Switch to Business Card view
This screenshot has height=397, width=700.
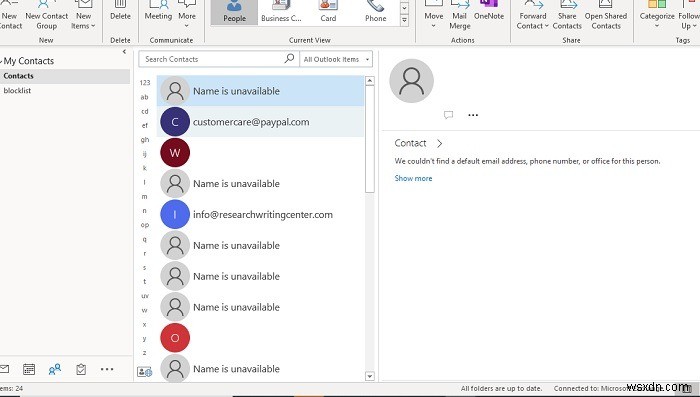(281, 12)
